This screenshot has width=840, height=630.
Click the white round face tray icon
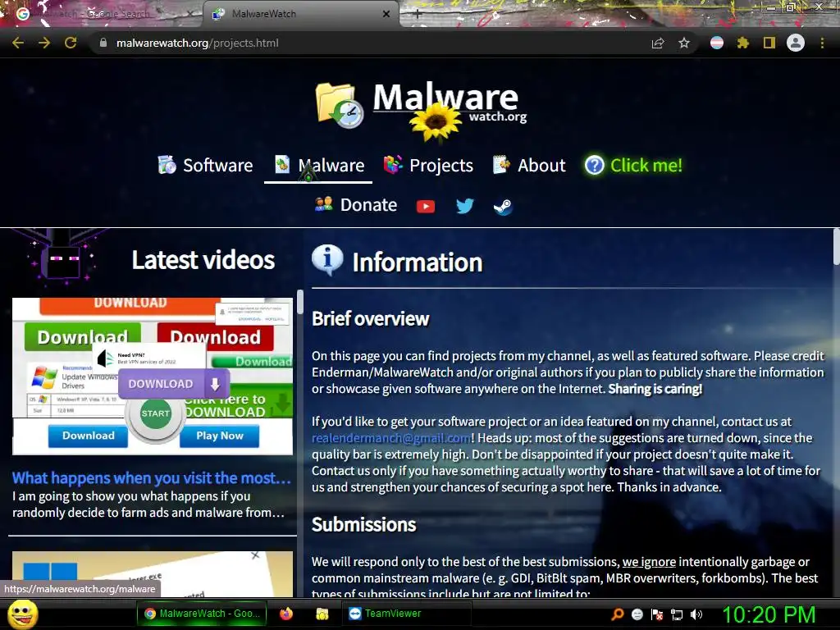click(637, 614)
